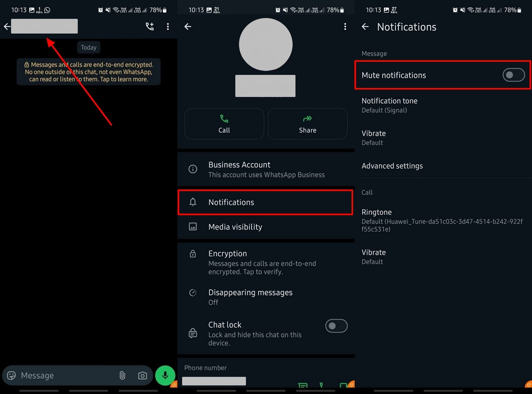532x394 pixels.
Task: Open Vibrate setting under Message
Action: coord(443,137)
